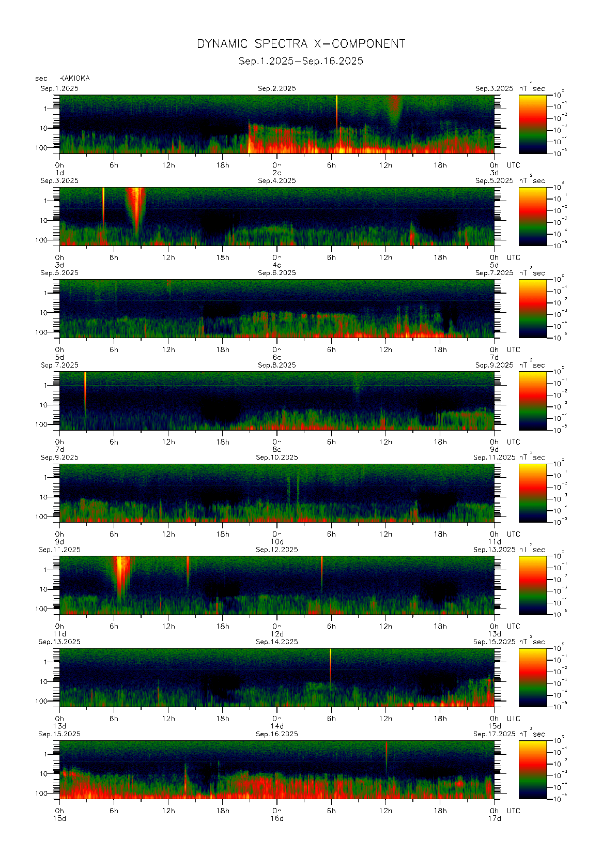This screenshot has height=868, width=602.
Task: Click the color scale bar beside the first spectrogram
Action: pos(532,124)
